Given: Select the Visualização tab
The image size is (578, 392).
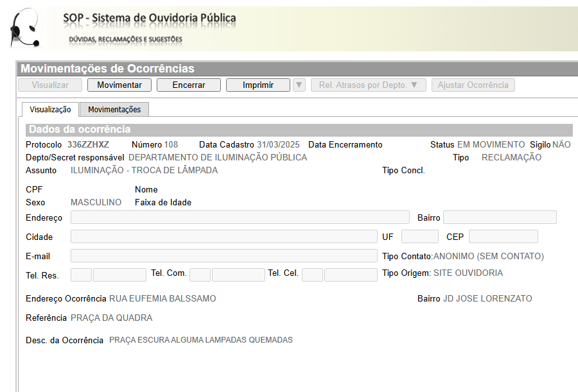Looking at the screenshot, I should 50,110.
